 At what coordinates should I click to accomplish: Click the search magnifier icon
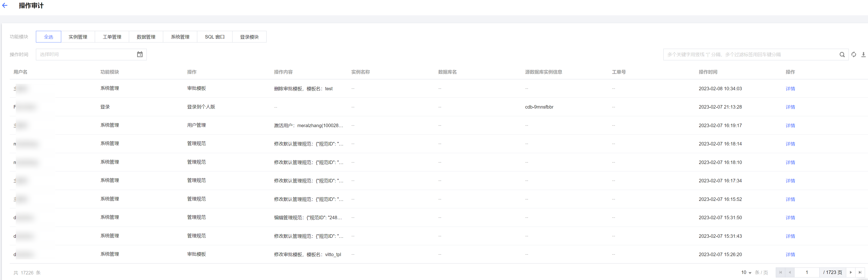[x=842, y=54]
